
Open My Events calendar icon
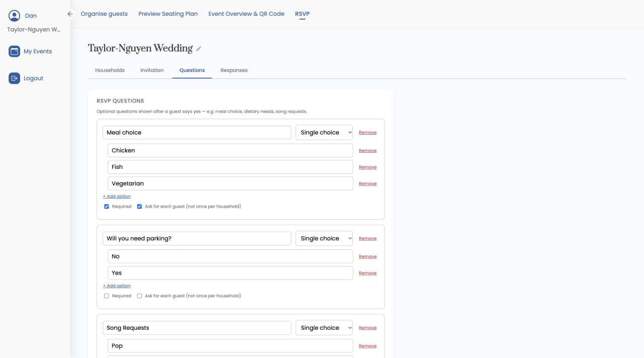14,51
